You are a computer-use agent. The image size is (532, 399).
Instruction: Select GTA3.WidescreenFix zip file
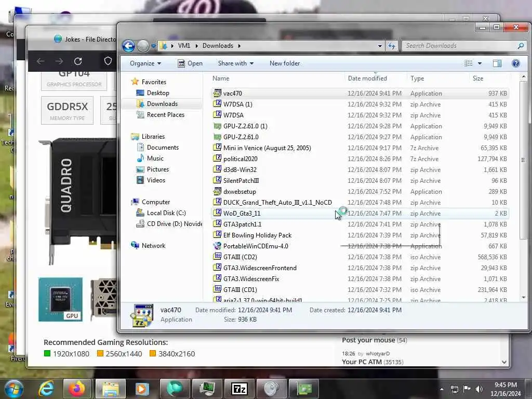coord(251,279)
